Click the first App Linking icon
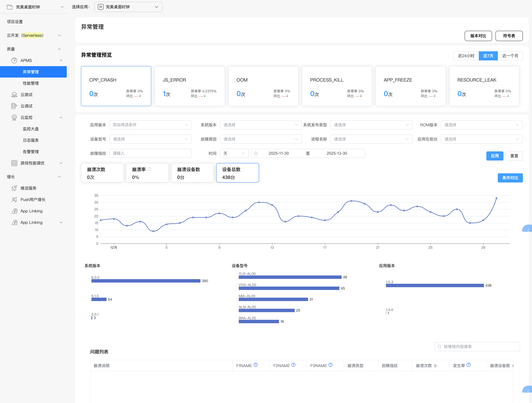Image resolution: width=532 pixels, height=403 pixels. (14, 211)
